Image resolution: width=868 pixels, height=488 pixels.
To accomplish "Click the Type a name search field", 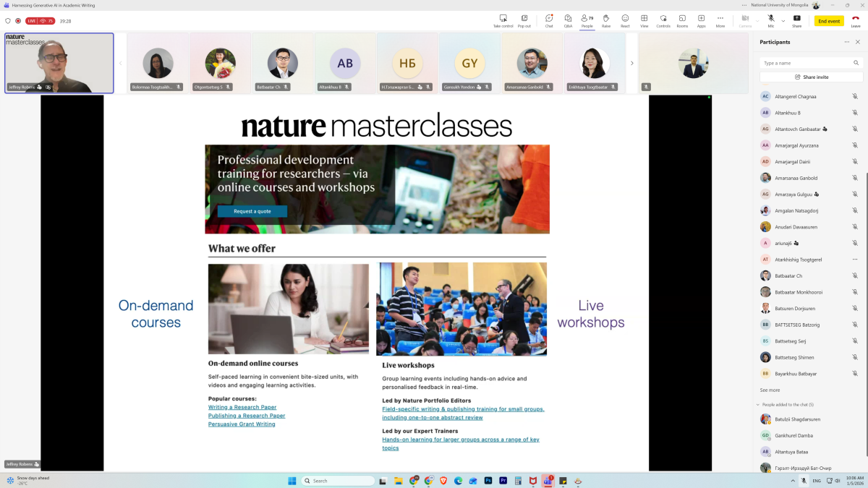I will [x=810, y=63].
